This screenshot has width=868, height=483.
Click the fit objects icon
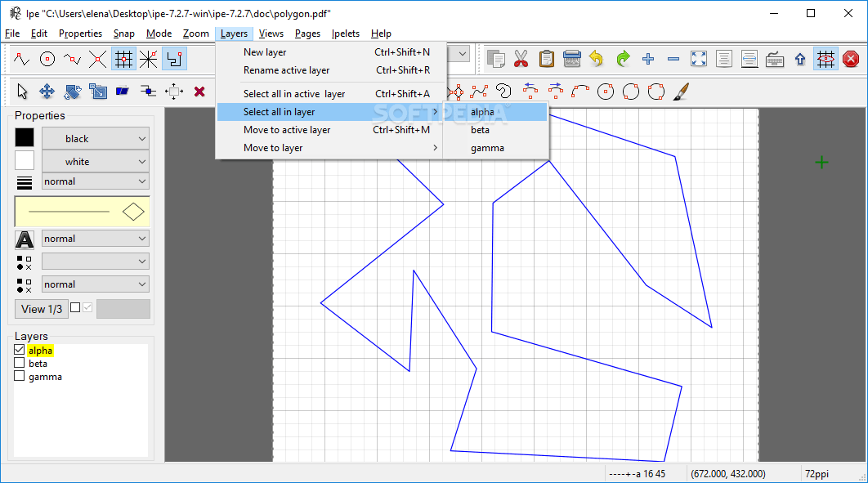[x=724, y=59]
